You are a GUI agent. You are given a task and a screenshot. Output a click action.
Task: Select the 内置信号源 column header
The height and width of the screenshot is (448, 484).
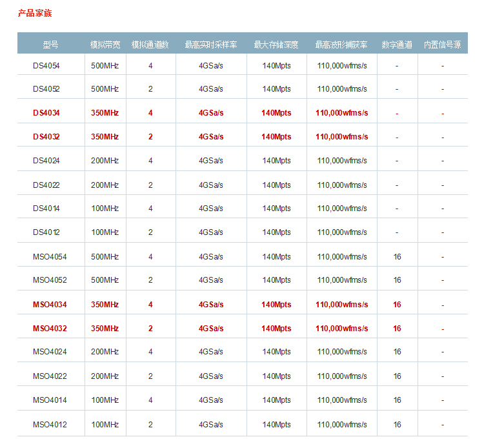point(442,45)
